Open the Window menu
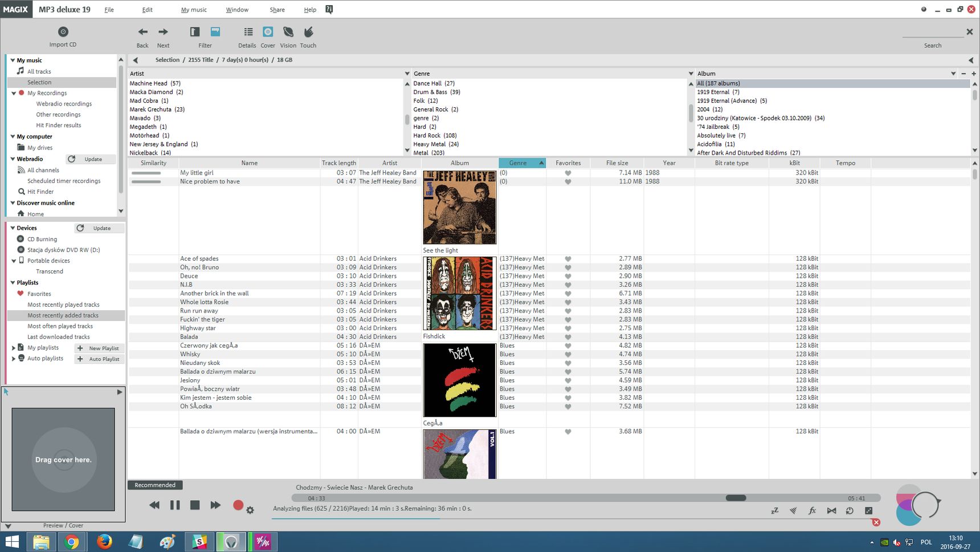Image resolution: width=980 pixels, height=552 pixels. (237, 10)
